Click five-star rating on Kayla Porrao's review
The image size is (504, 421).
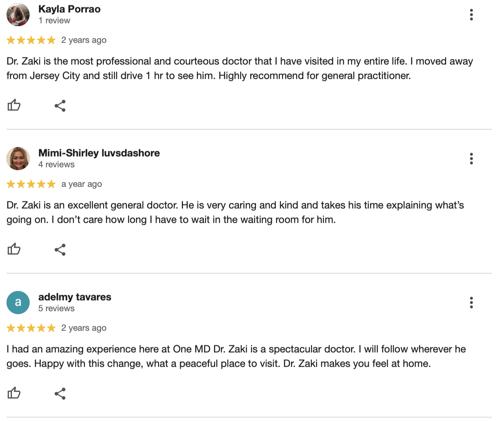click(x=31, y=40)
